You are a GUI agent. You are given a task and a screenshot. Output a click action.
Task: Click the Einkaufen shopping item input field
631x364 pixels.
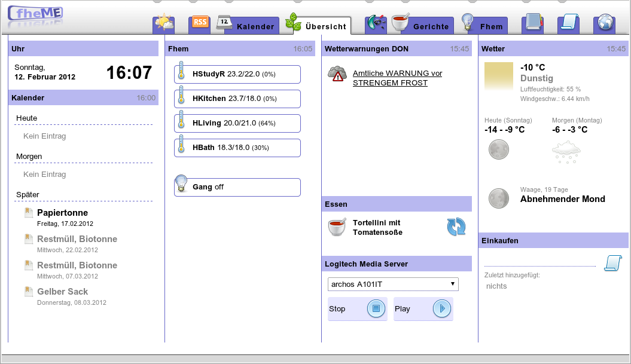[539, 262]
